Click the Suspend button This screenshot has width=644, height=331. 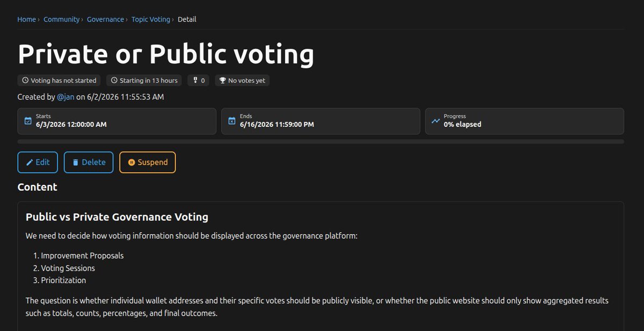coord(148,162)
